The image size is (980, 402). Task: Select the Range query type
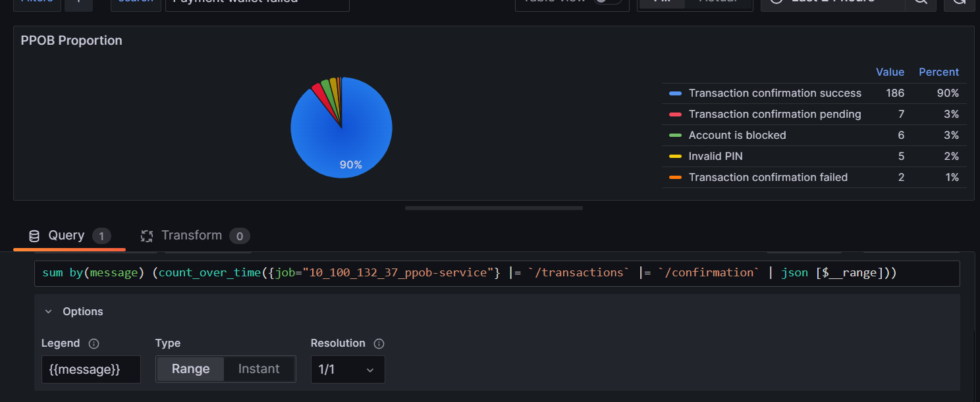point(191,369)
